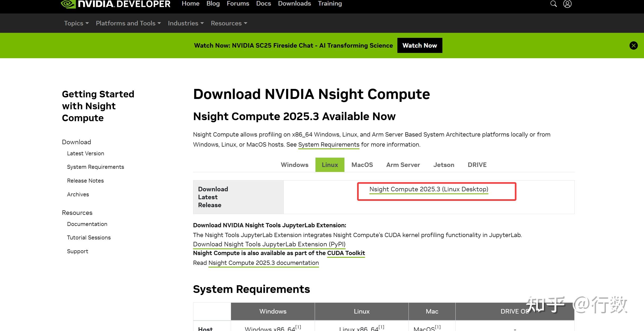Switch to the Windows download tab

tap(294, 165)
